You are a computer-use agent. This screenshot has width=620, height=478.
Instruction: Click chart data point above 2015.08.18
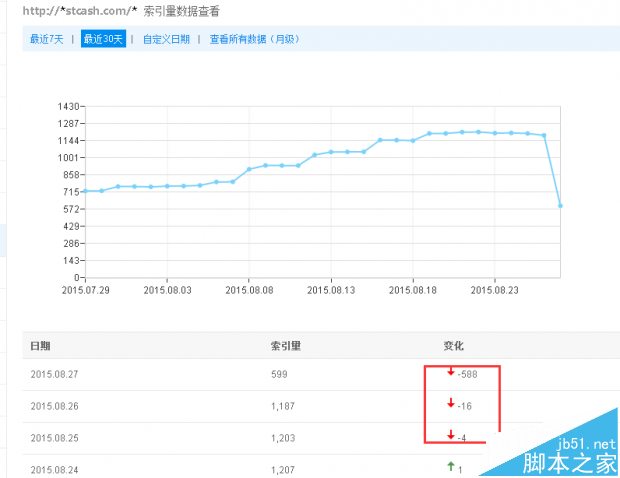pos(413,140)
